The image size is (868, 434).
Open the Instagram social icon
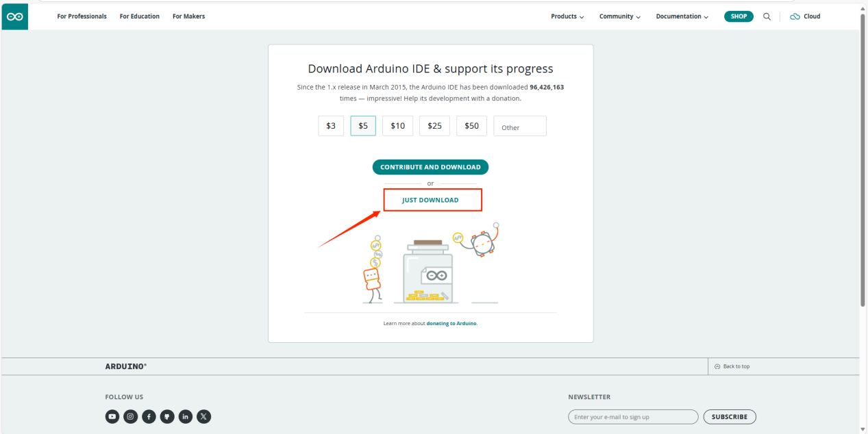[x=131, y=416]
